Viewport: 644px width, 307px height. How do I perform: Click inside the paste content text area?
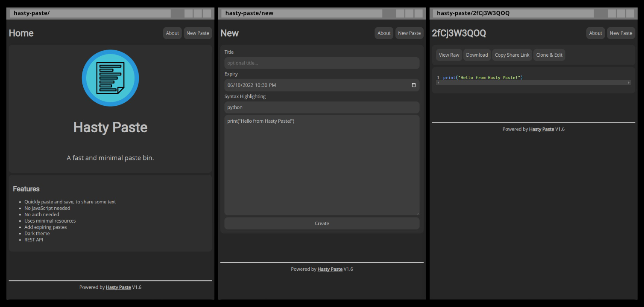click(x=322, y=164)
